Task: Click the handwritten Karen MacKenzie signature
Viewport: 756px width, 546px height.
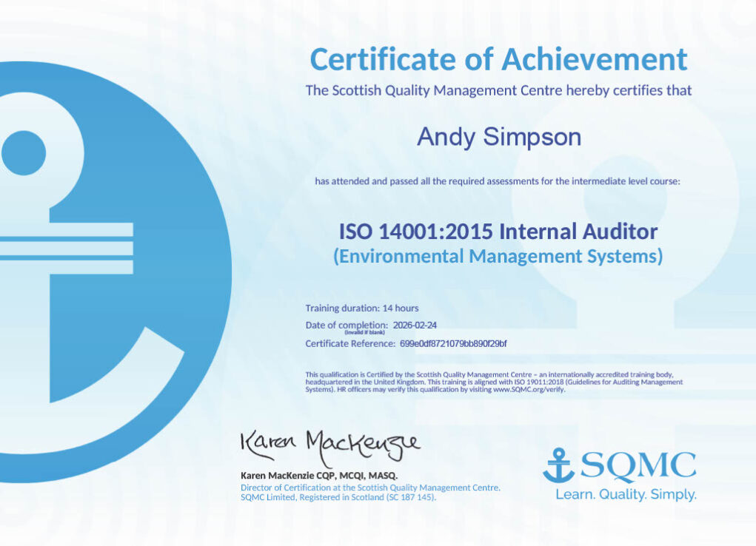Action: coord(330,445)
